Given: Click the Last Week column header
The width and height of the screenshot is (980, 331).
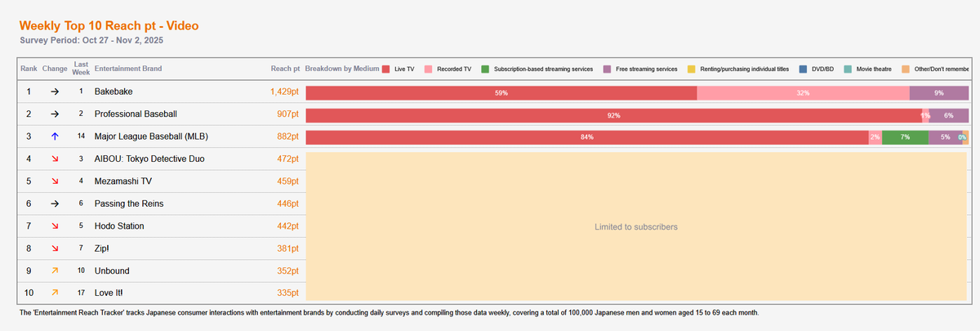Looking at the screenshot, I should (82, 69).
